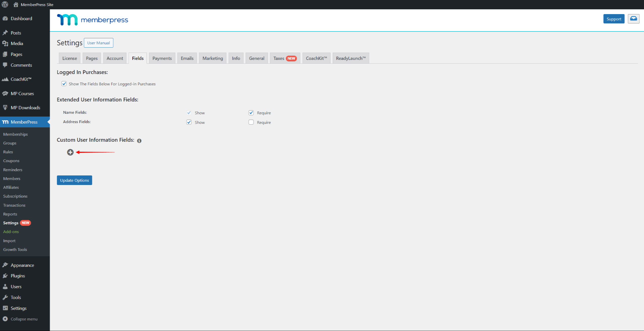Click the Appearance brush icon
The width and height of the screenshot is (644, 331).
pos(5,265)
